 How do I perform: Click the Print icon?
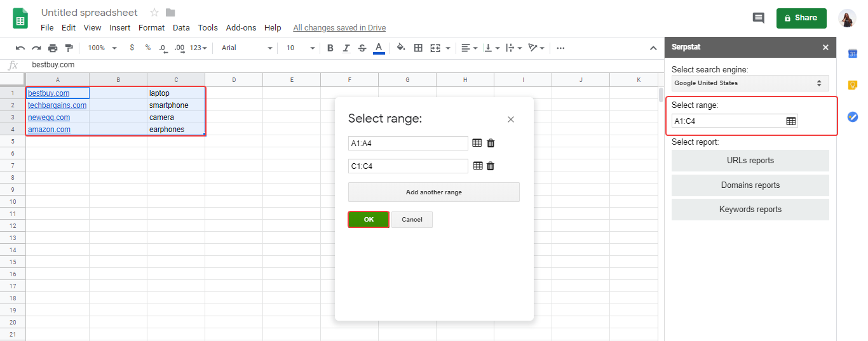(x=53, y=48)
